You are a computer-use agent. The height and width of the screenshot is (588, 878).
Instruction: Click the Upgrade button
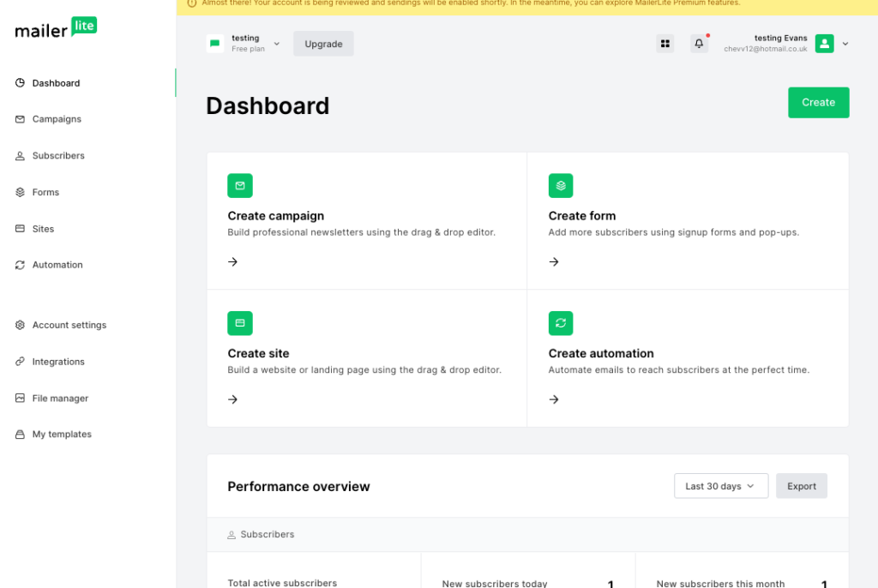(323, 44)
